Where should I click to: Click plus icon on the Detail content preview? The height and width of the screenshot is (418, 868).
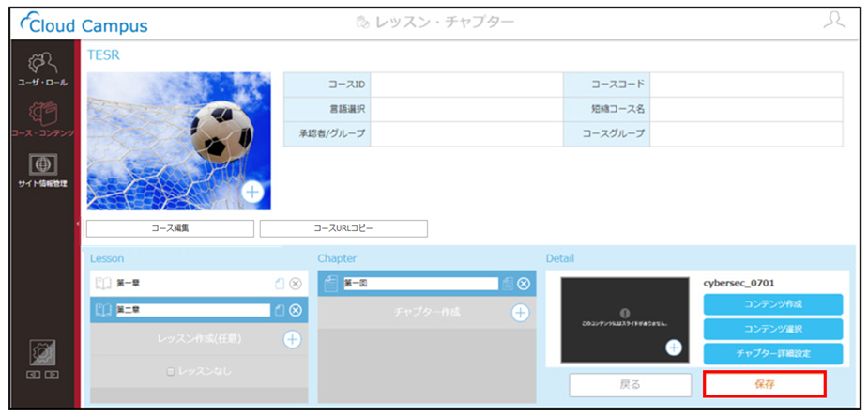[x=674, y=348]
